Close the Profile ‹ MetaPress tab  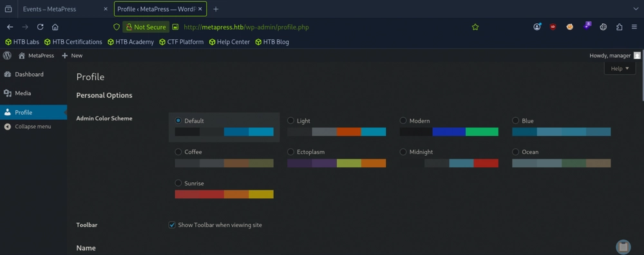[x=200, y=9]
